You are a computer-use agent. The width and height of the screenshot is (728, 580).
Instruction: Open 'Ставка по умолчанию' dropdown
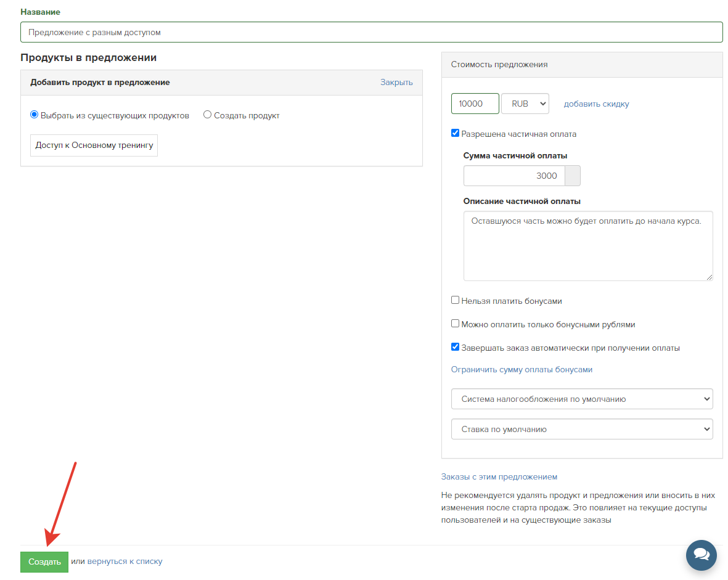click(581, 429)
